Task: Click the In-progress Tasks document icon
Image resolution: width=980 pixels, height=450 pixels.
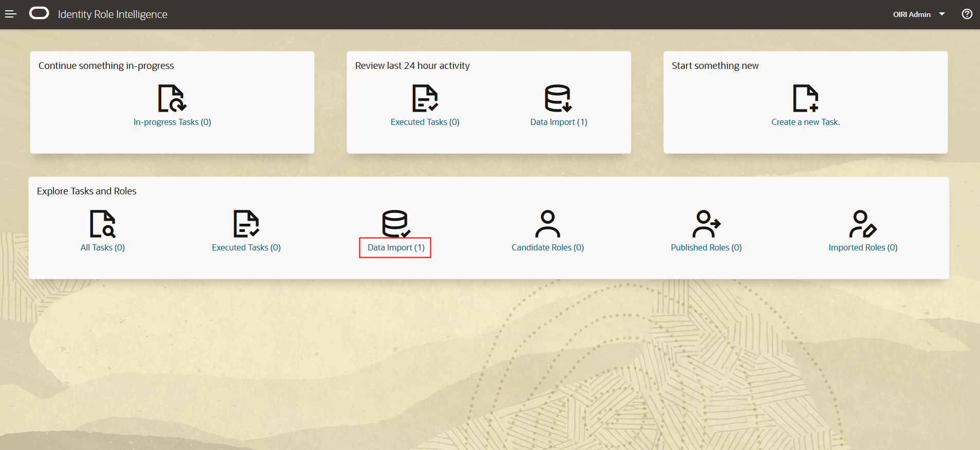Action: coord(172,98)
